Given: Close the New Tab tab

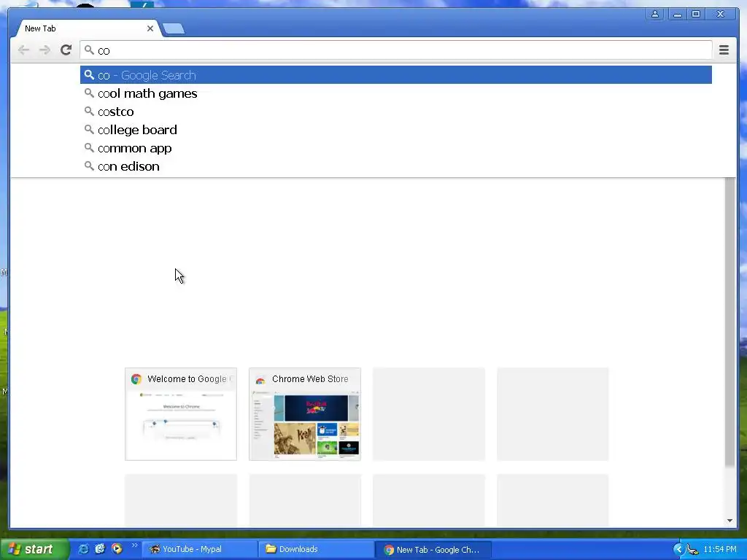Looking at the screenshot, I should 150,28.
